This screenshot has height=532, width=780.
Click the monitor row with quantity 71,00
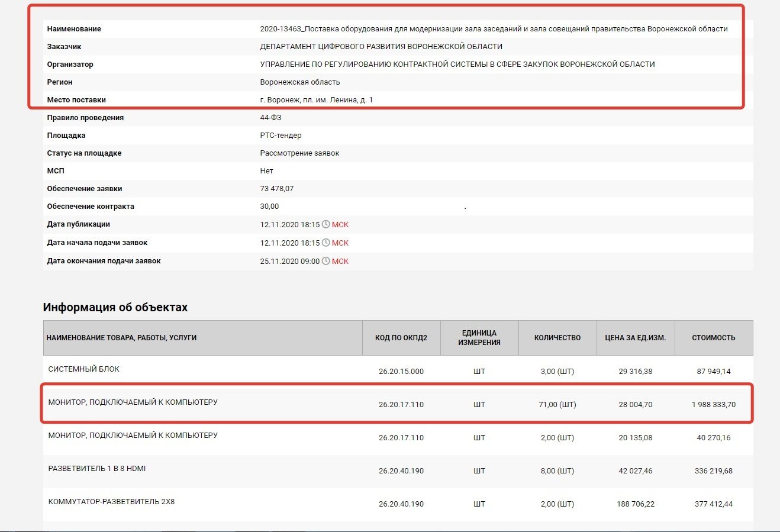(x=133, y=402)
